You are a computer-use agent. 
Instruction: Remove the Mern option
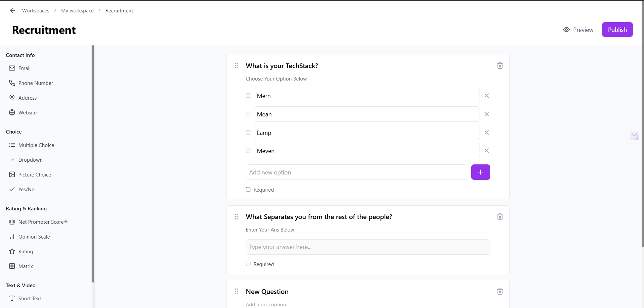click(486, 96)
